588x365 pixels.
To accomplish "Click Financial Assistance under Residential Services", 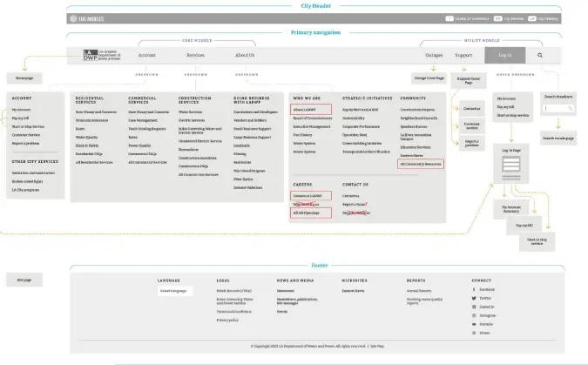I will pyautogui.click(x=91, y=120).
